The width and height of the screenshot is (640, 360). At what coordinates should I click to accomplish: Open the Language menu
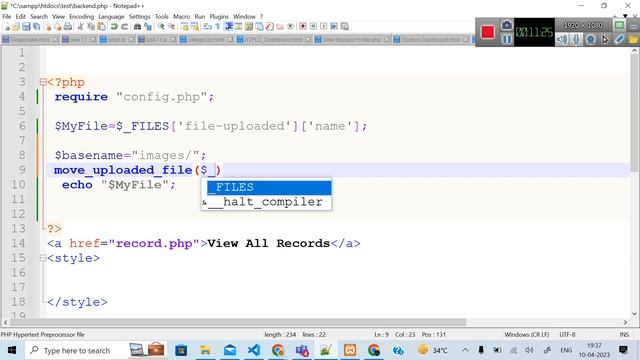point(111,16)
